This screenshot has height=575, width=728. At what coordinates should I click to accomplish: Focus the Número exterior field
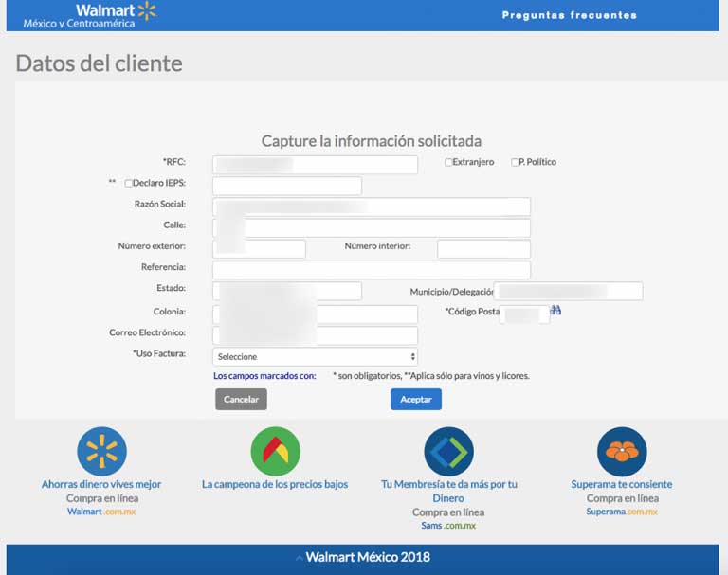(259, 249)
